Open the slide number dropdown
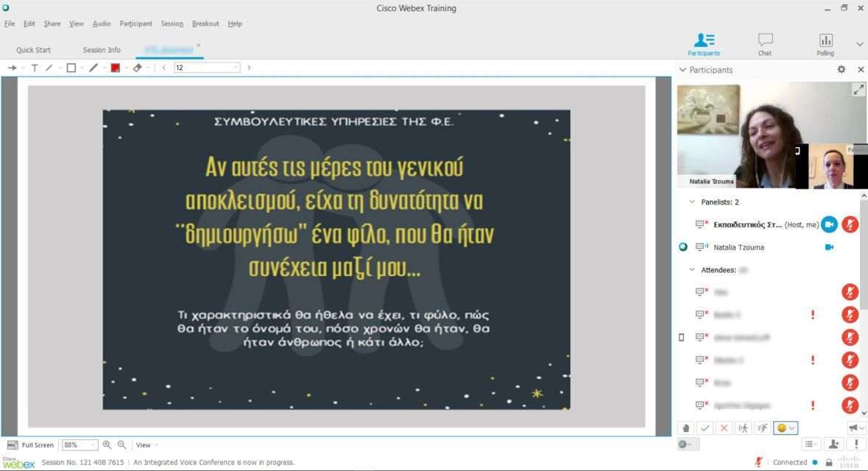Image resolution: width=868 pixels, height=471 pixels. click(x=236, y=68)
